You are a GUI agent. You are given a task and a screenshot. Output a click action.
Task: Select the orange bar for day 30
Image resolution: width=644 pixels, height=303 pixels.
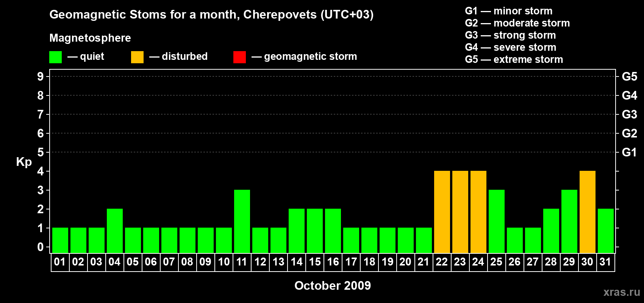[x=588, y=212]
